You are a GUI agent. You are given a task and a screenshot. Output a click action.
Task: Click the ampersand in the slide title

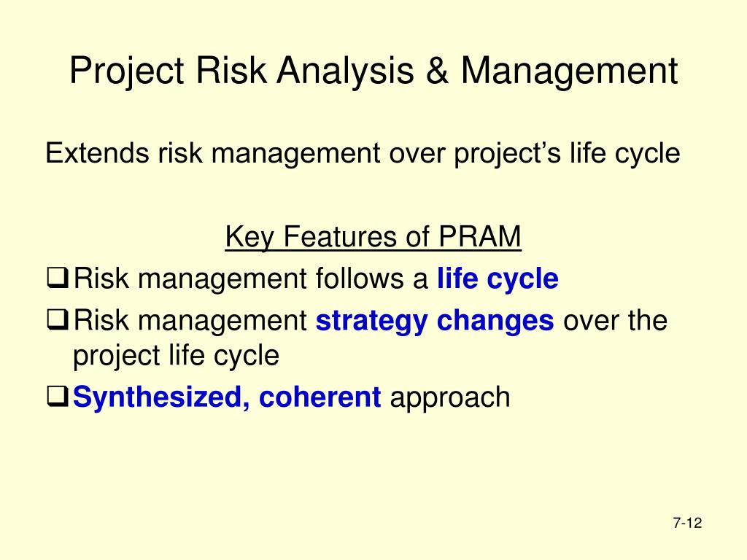pos(438,71)
